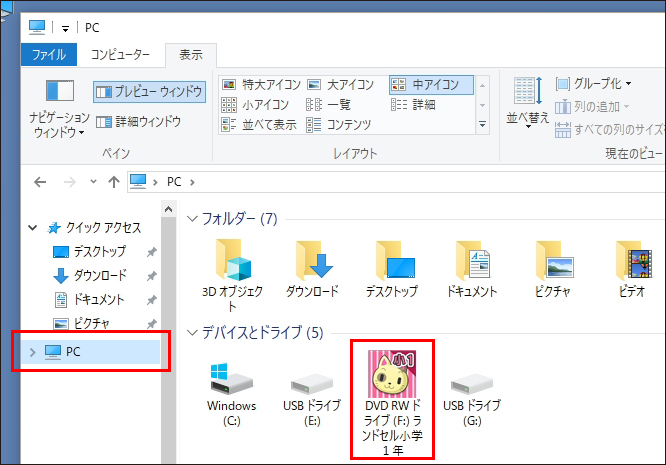The height and width of the screenshot is (465, 666).
Task: Open the 並べ替え sort menu
Action: [x=528, y=103]
